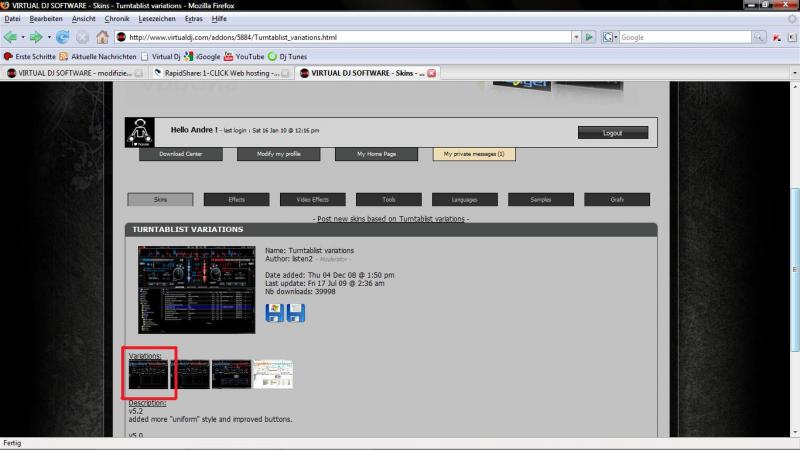Image resolution: width=800 pixels, height=450 pixels.
Task: Open the first variation thumbnail
Action: [x=148, y=374]
